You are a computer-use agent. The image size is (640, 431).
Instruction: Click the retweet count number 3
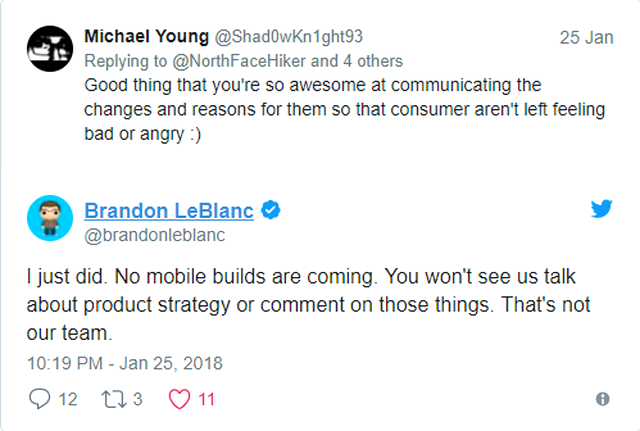138,399
